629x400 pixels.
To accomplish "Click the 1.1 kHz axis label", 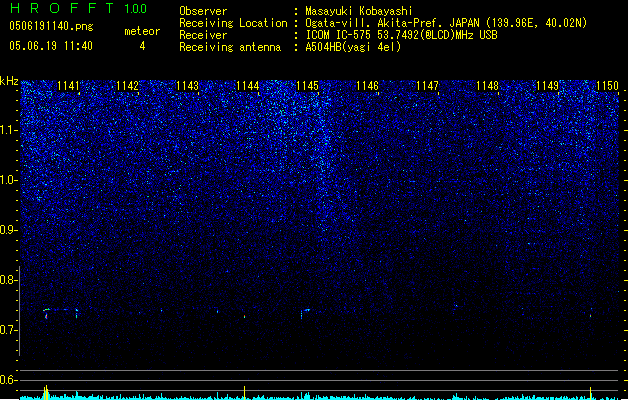I will [x=8, y=130].
